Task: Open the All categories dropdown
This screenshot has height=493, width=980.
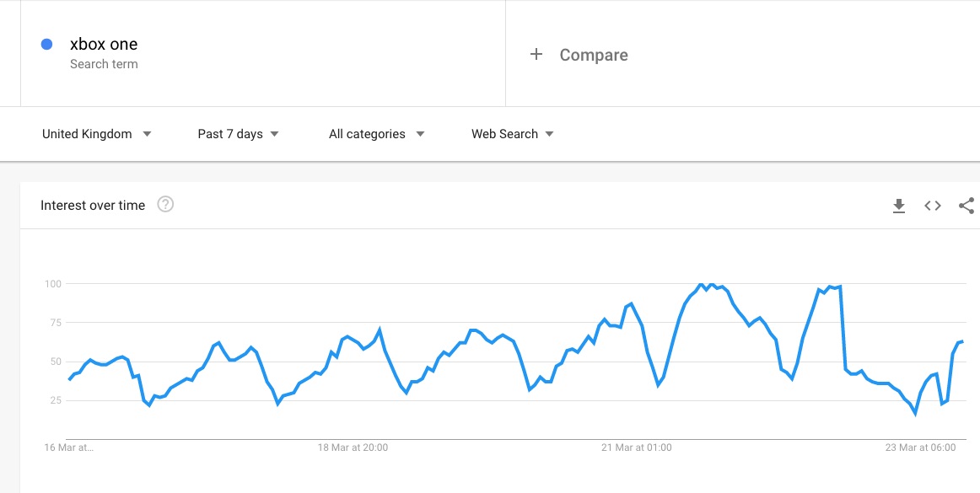Action: 376,134
